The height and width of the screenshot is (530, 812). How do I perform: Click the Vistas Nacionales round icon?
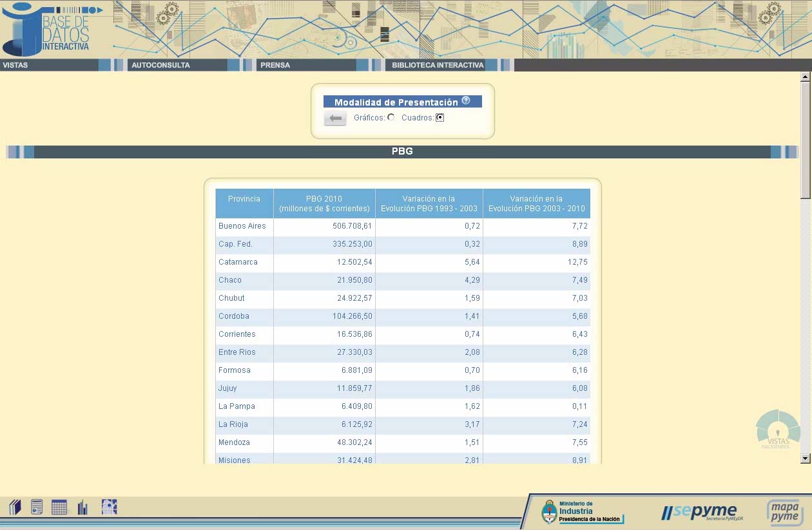pyautogui.click(x=778, y=429)
